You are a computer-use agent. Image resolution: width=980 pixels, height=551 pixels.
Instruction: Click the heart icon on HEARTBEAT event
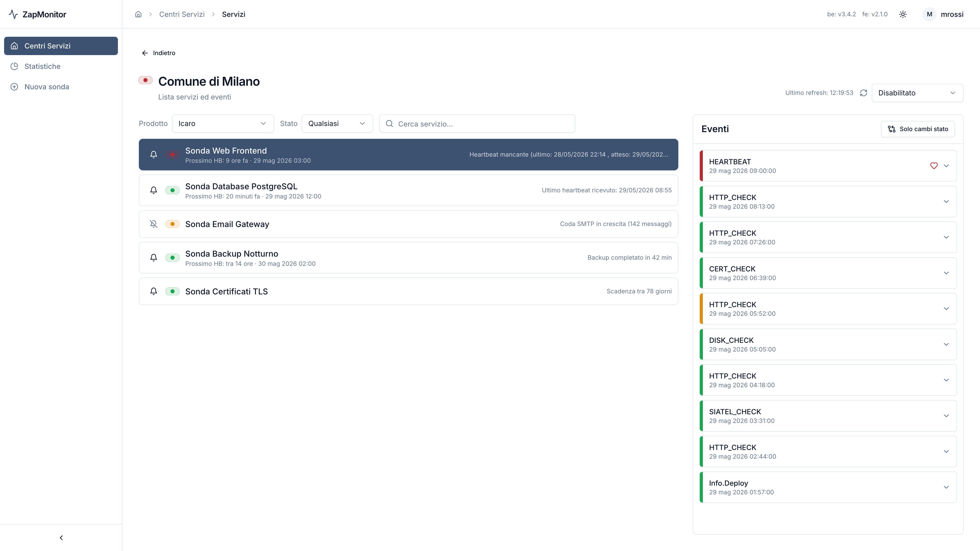pos(934,165)
